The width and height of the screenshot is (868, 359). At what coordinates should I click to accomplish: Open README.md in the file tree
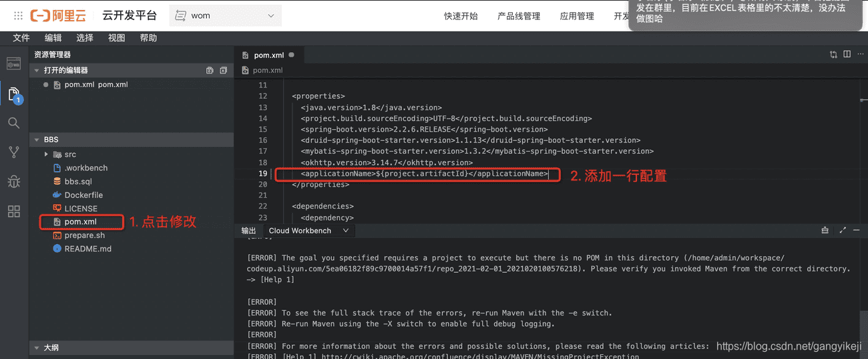coord(88,249)
